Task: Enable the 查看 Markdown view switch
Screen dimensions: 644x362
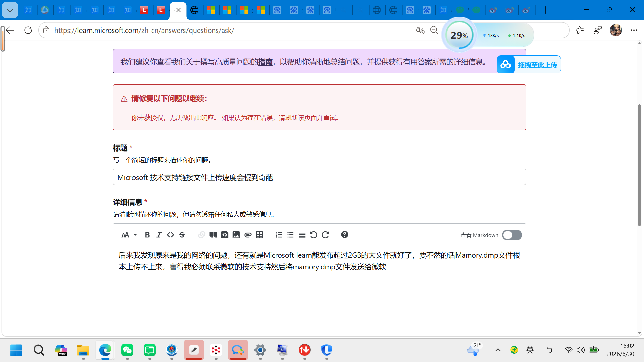Action: coord(512,235)
